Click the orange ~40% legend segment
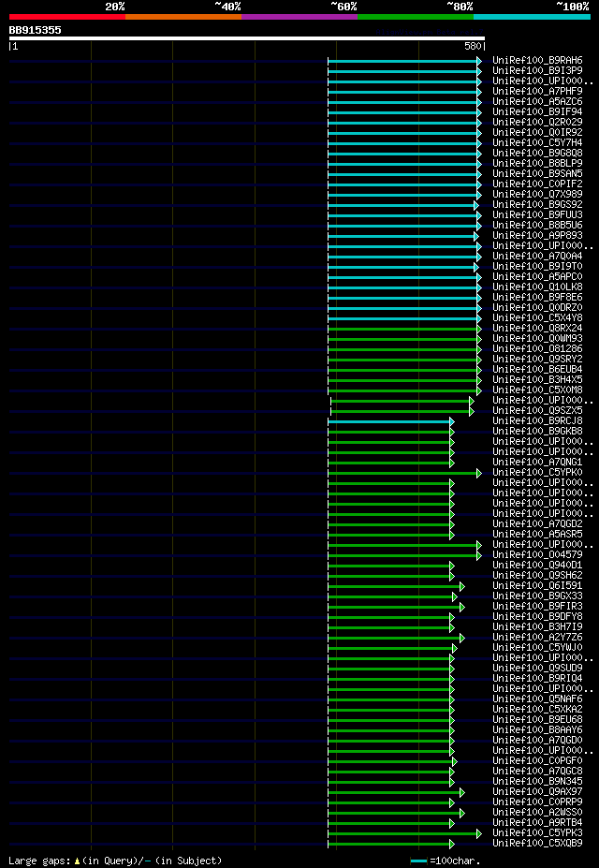Image resolution: width=599 pixels, height=868 pixels. pyautogui.click(x=183, y=17)
